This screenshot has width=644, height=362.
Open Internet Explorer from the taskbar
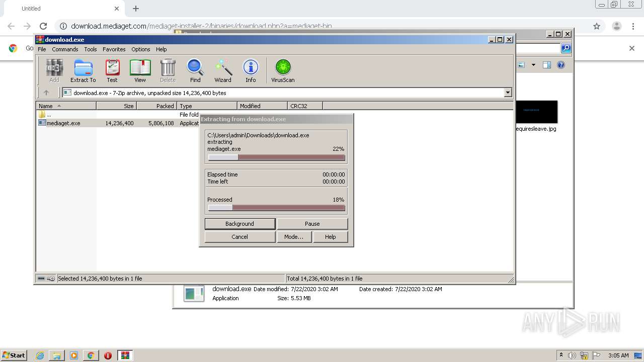40,355
